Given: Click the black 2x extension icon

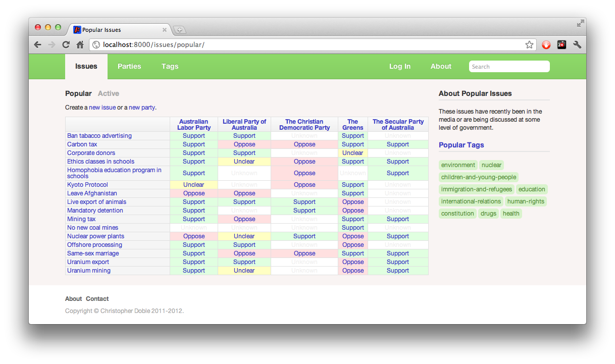Looking at the screenshot, I should [561, 44].
